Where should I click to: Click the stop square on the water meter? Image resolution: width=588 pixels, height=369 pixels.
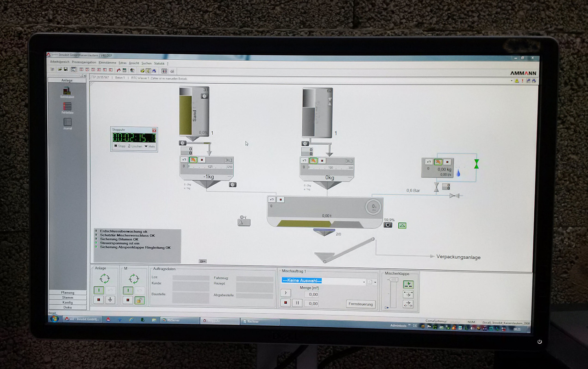(x=447, y=162)
